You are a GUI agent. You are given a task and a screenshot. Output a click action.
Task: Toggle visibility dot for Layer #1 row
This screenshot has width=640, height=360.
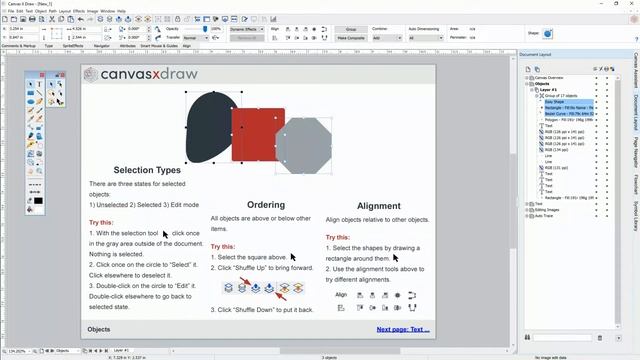(x=596, y=90)
